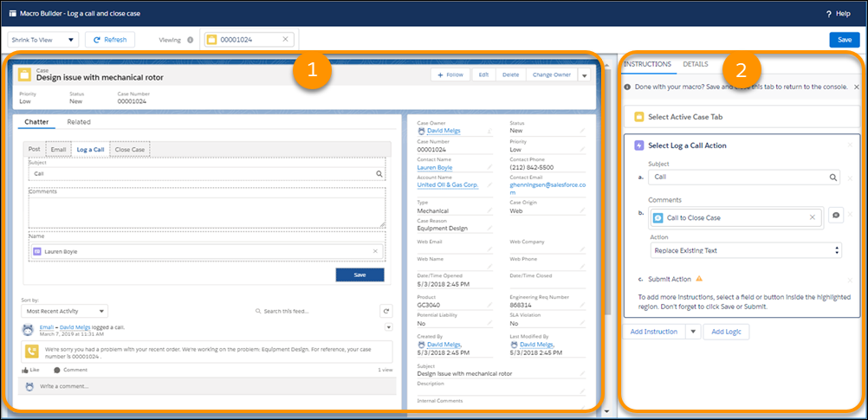Click in the Comments text area
The image size is (868, 420).
205,212
